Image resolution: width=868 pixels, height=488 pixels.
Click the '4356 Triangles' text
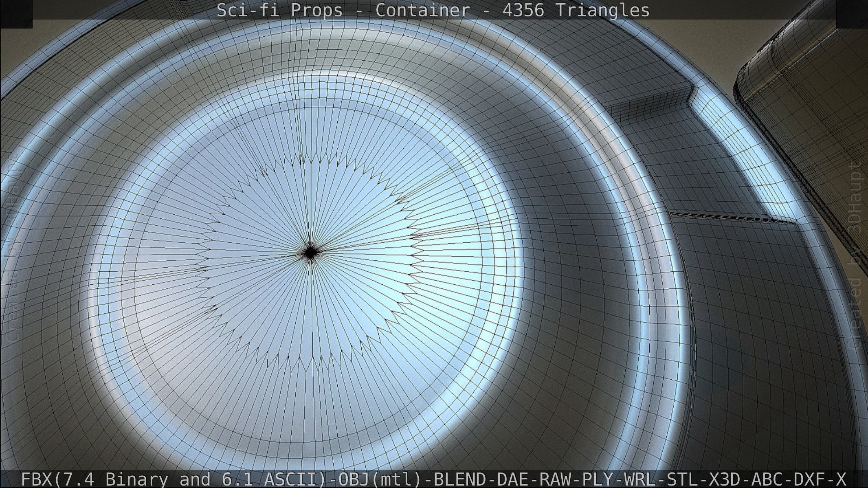(x=576, y=10)
